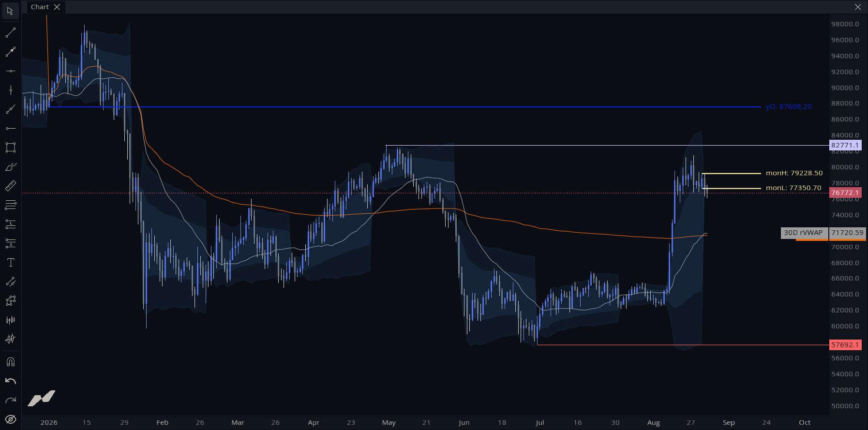This screenshot has height=430, width=868.
Task: Click the 98000.0 price axis label
Action: [x=845, y=24]
